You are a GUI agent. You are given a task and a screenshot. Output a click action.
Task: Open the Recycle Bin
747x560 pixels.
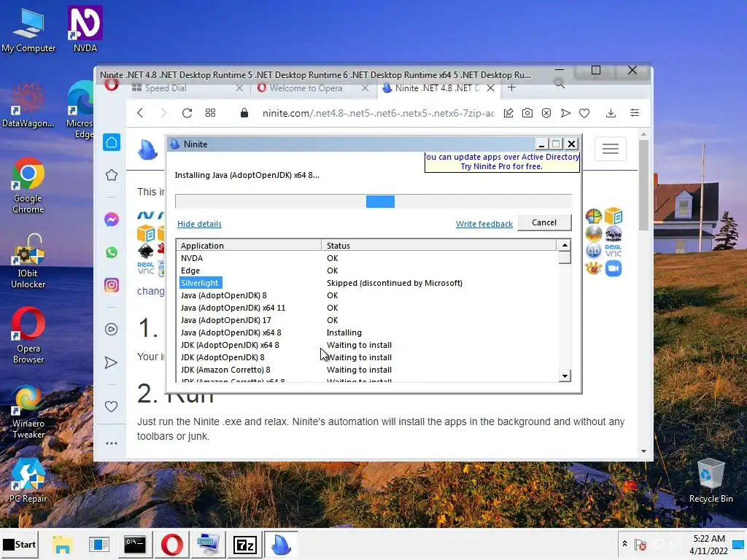click(711, 481)
